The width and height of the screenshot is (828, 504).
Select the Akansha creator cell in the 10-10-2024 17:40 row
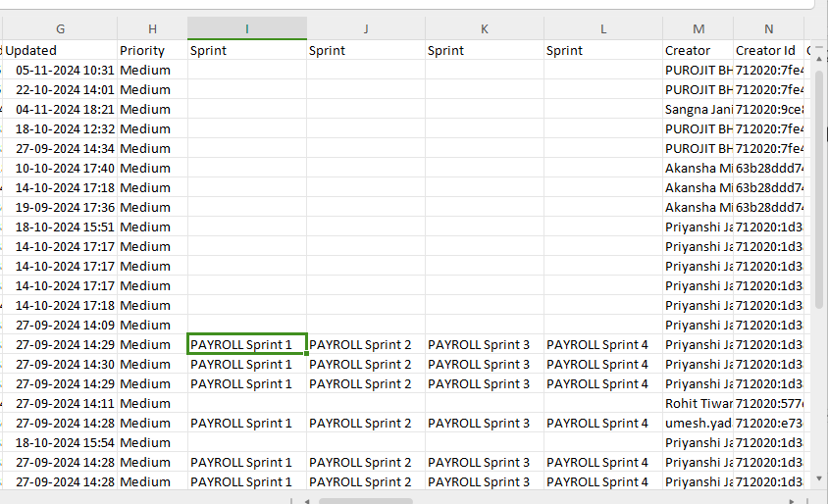[699, 169]
